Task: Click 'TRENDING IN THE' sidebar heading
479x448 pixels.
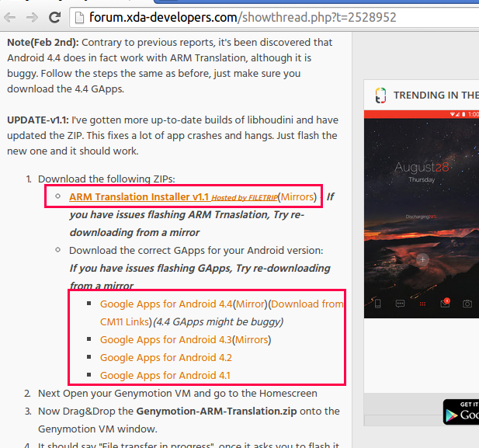Action: click(436, 96)
